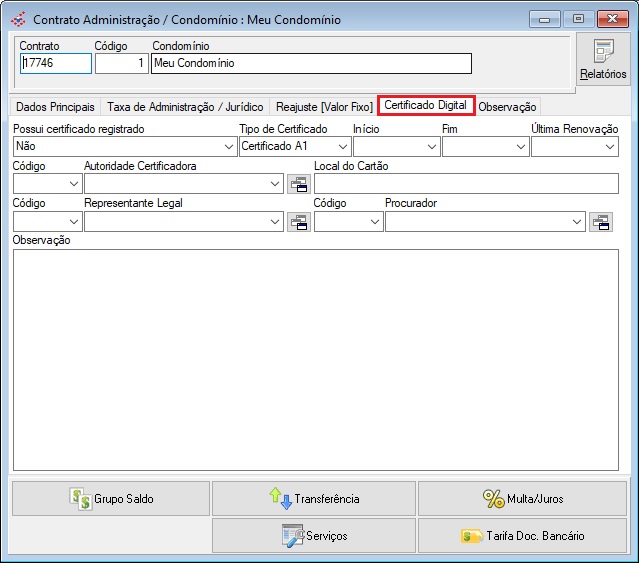This screenshot has width=639, height=563.
Task: Click lookup icon beside Procurador field
Action: [601, 222]
